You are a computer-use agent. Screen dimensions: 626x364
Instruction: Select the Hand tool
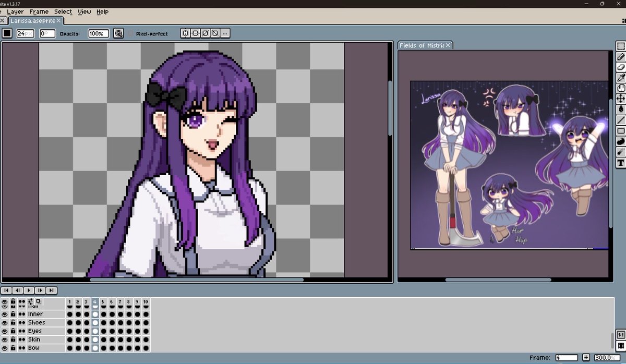(x=621, y=89)
